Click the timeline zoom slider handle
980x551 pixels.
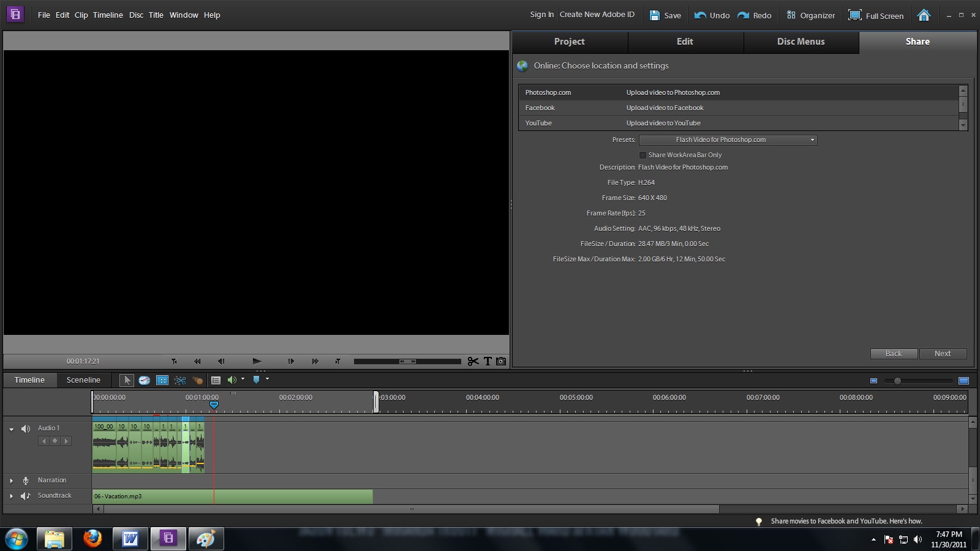897,381
